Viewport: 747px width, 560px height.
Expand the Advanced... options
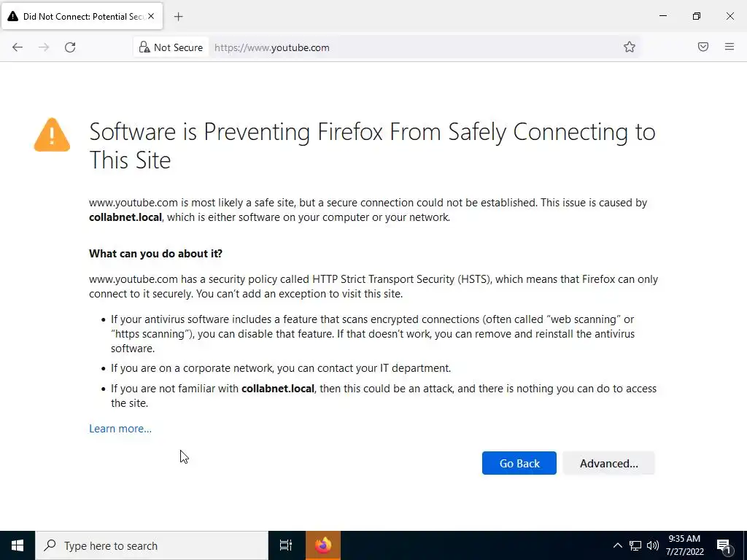click(608, 463)
